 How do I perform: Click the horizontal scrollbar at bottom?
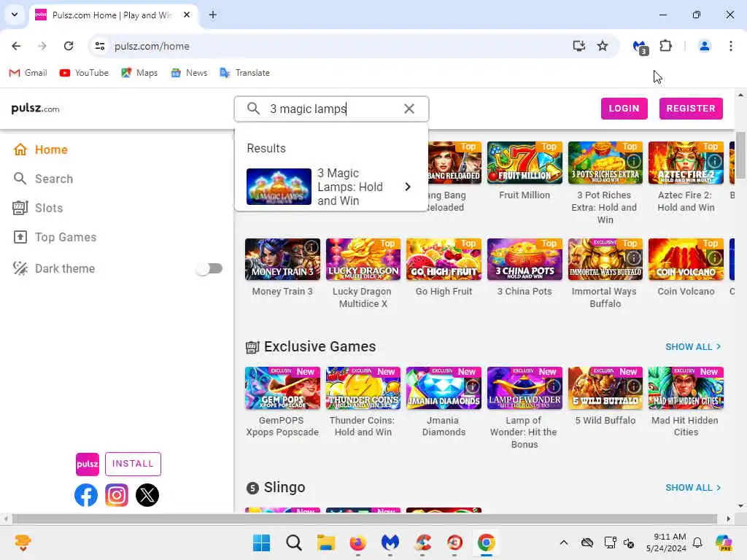[365, 518]
